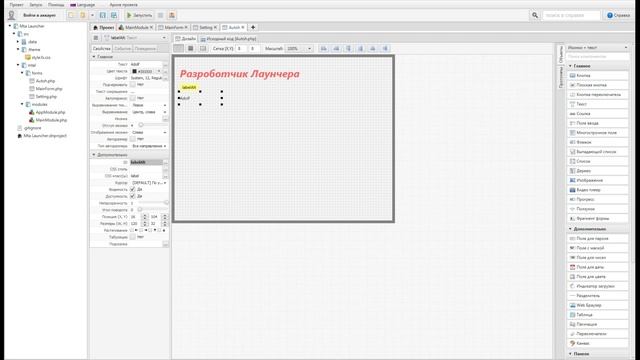Image resolution: width=640 pixels, height=360 pixels.
Task: Open the Проект menu
Action: tap(16, 4)
